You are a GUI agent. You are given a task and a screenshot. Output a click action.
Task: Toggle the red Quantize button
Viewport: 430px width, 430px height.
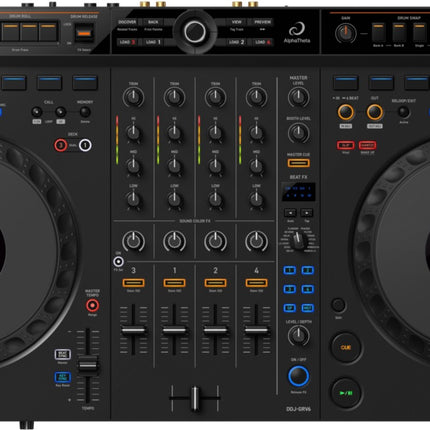pyautogui.click(x=367, y=146)
